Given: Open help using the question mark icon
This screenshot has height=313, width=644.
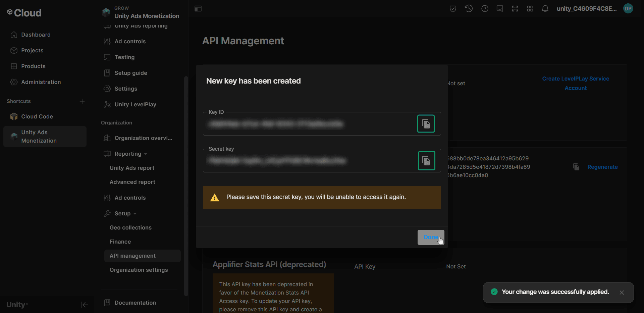Looking at the screenshot, I should pos(485,9).
